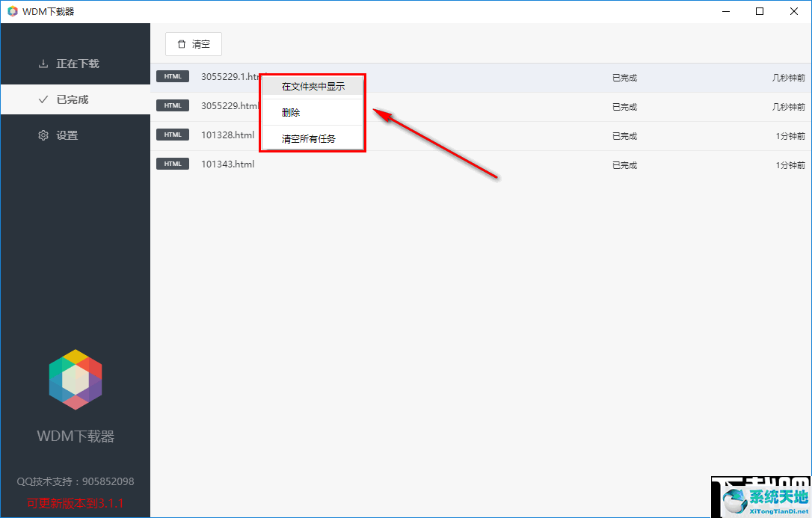Choose 在文件夹中显示 from context menu
Image resolution: width=812 pixels, height=518 pixels.
click(x=313, y=87)
